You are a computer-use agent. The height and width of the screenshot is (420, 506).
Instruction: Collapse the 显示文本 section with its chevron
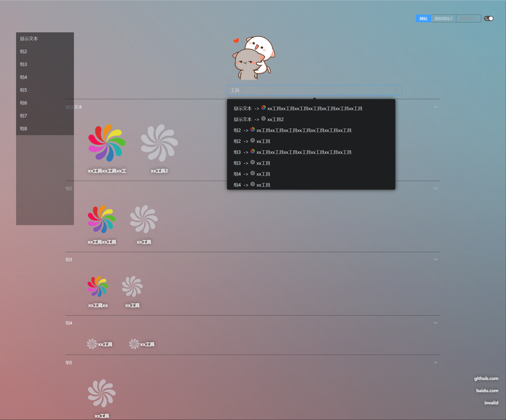(435, 107)
